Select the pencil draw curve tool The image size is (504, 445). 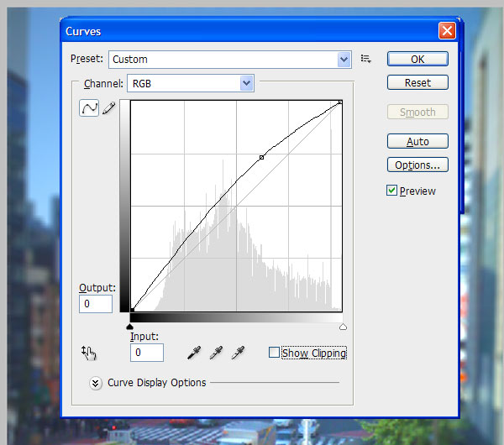109,108
